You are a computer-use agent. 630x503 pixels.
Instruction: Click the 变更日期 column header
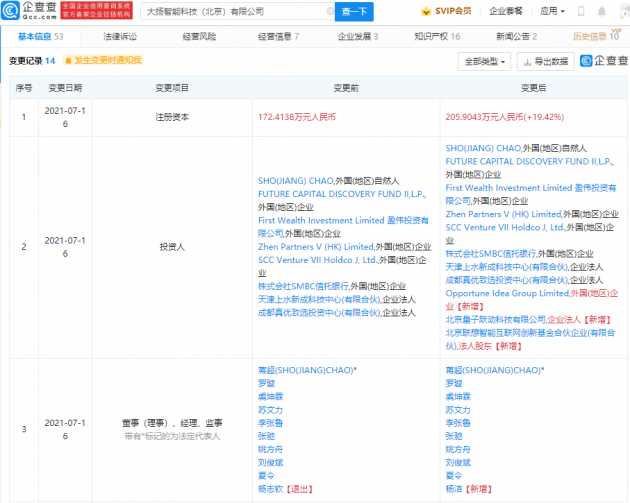click(65, 88)
